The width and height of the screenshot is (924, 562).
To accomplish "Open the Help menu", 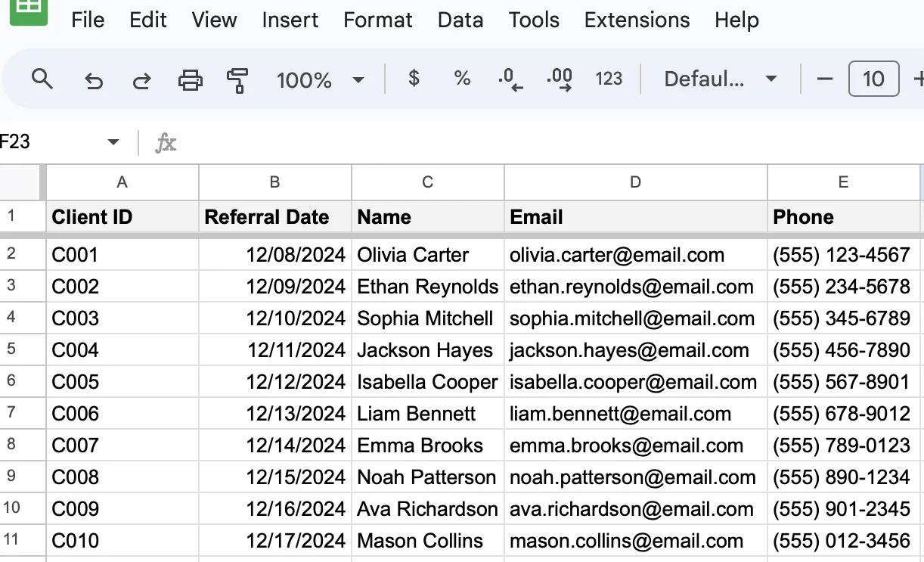I will pyautogui.click(x=736, y=20).
